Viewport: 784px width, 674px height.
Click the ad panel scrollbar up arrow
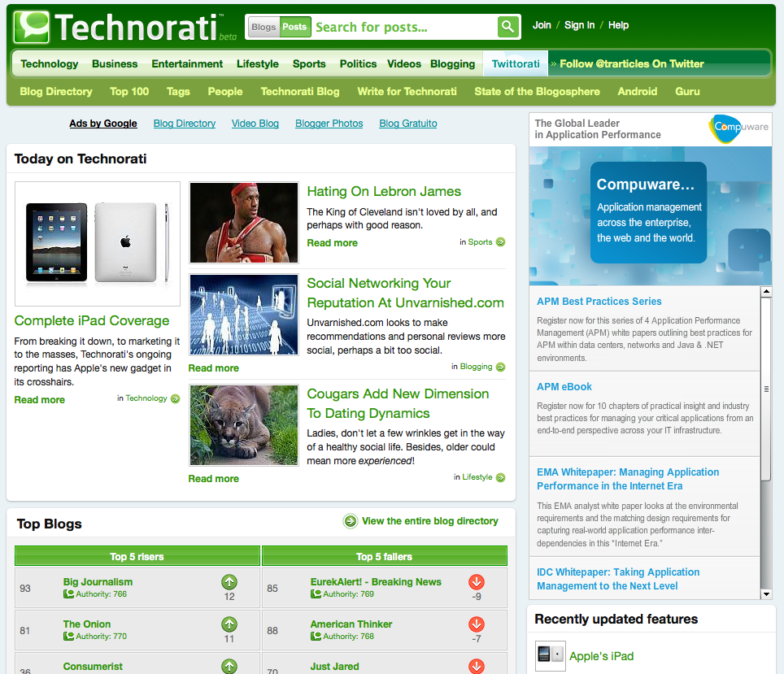766,291
